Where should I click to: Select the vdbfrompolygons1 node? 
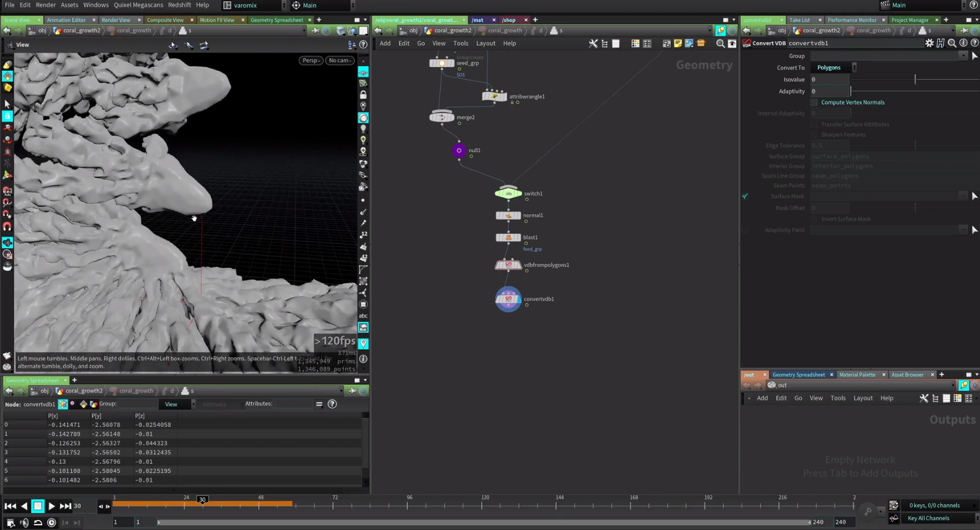click(x=508, y=265)
